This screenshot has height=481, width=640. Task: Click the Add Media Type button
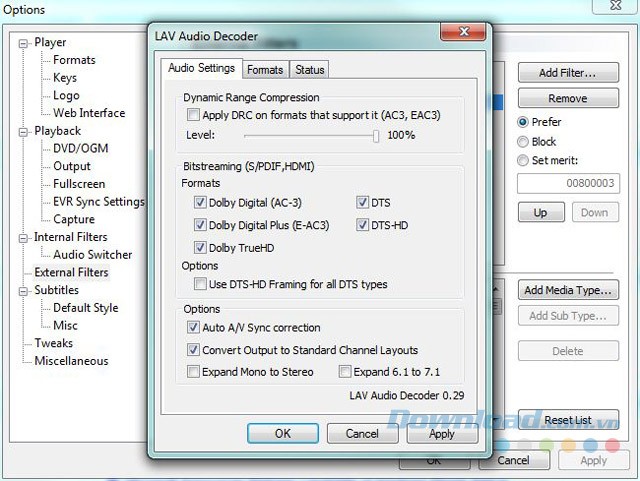coord(567,291)
